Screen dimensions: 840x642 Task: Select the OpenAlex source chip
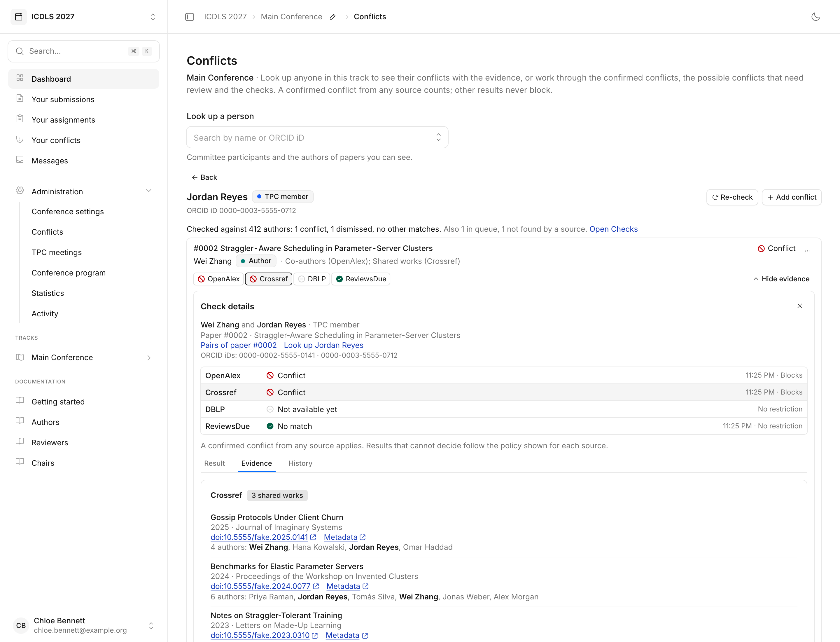pyautogui.click(x=219, y=279)
